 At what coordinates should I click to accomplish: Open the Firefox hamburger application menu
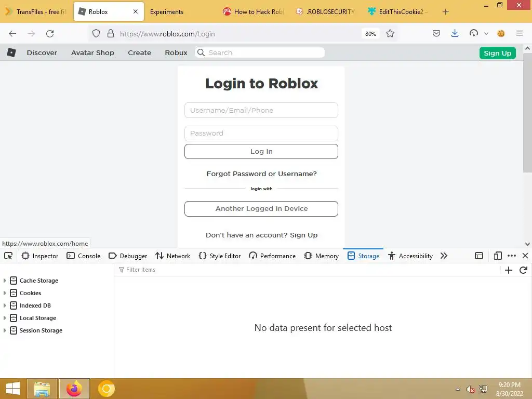[520, 33]
